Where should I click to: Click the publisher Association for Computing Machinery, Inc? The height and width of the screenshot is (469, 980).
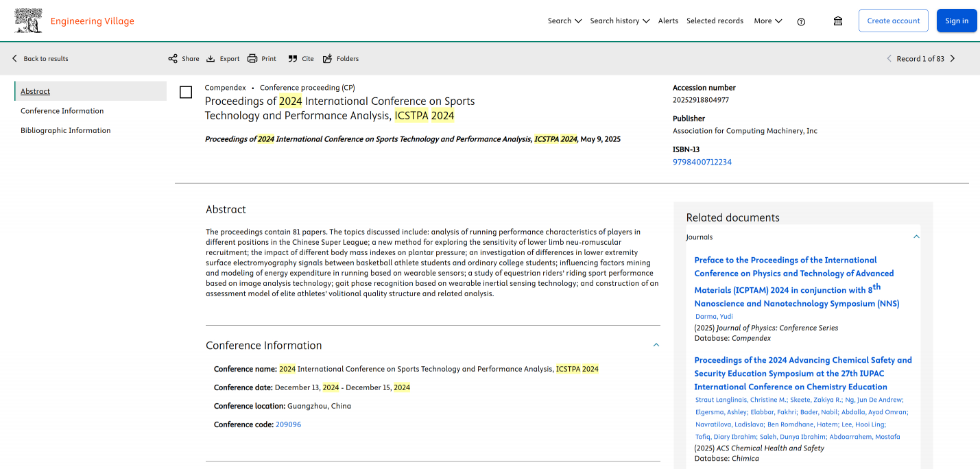(x=745, y=131)
